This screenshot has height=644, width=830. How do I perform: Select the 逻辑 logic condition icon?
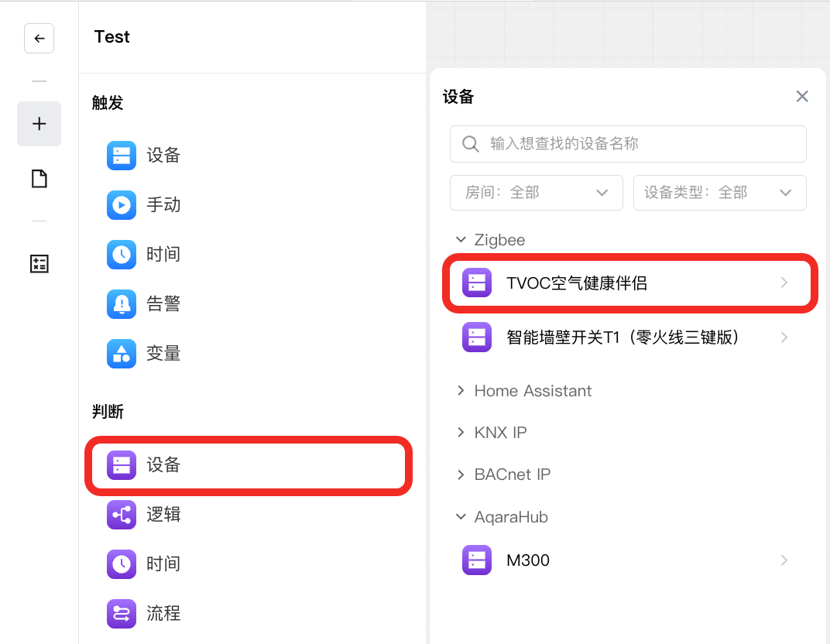pyautogui.click(x=122, y=515)
